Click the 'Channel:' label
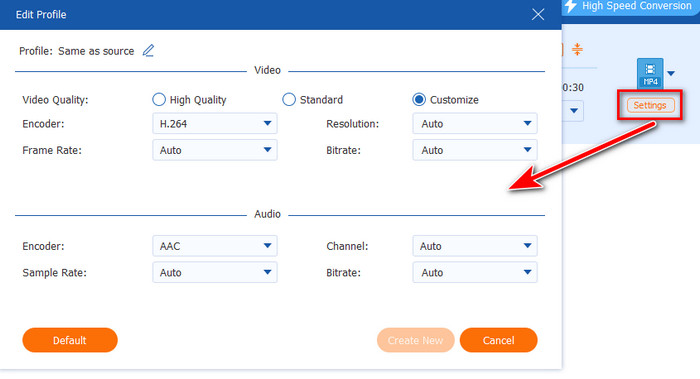The image size is (700, 379). tap(347, 246)
